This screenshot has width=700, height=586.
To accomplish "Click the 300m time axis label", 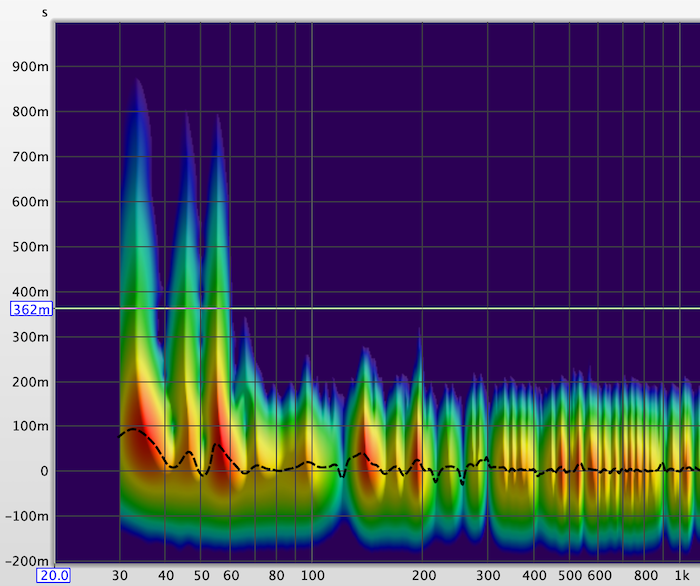I will [30, 337].
